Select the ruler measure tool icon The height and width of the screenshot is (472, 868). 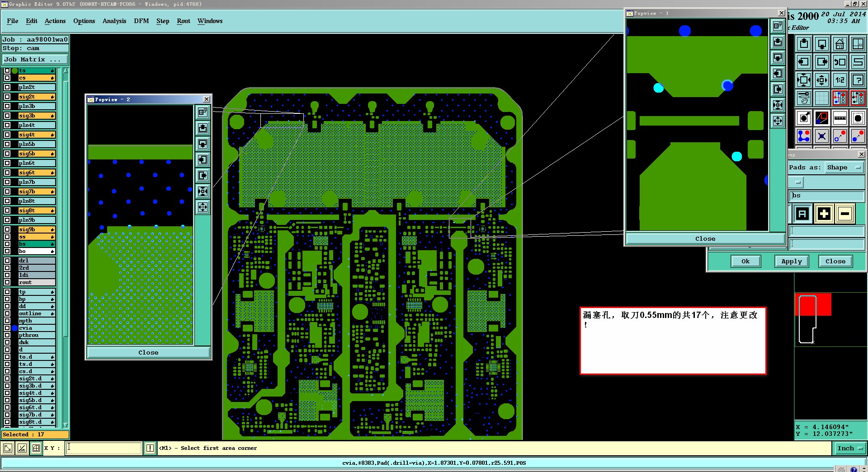click(840, 118)
